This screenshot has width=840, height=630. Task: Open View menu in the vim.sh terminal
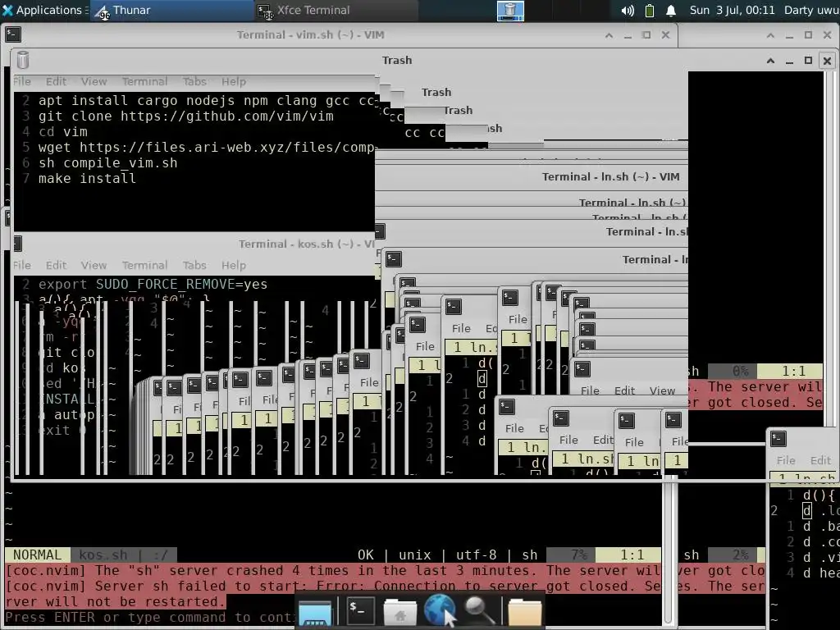point(94,81)
